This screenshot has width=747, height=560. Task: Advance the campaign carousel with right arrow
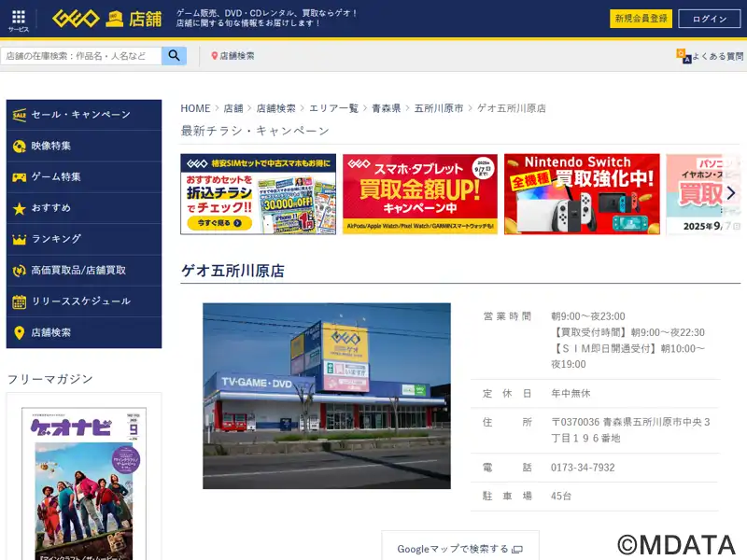point(731,193)
